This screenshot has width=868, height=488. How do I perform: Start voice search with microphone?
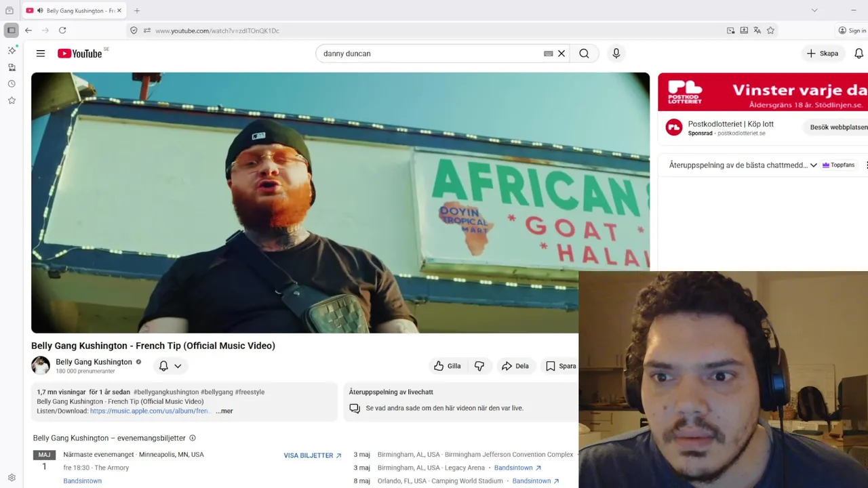click(x=616, y=54)
